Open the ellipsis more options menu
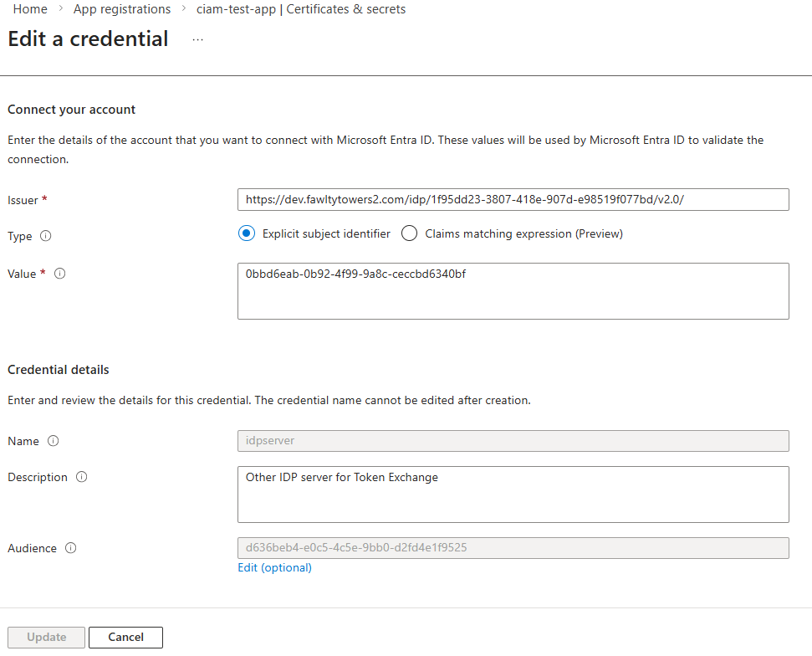The height and width of the screenshot is (656, 812). (x=197, y=40)
